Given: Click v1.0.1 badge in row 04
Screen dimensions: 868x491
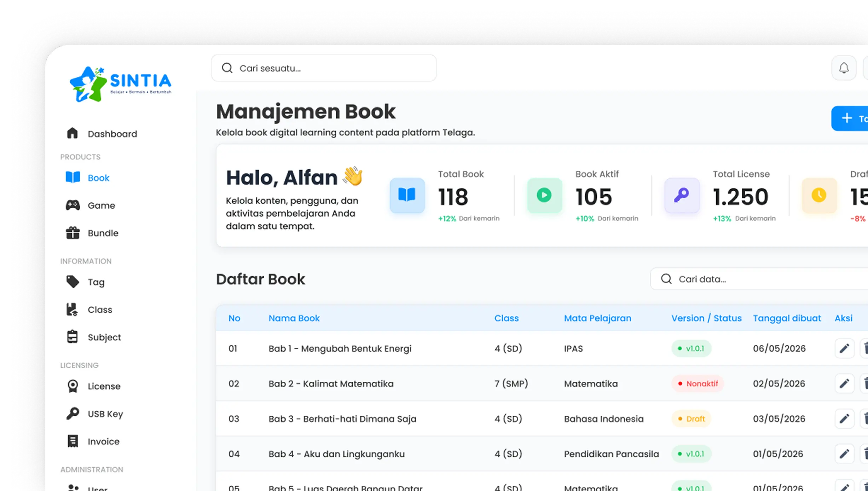Looking at the screenshot, I should click(691, 454).
